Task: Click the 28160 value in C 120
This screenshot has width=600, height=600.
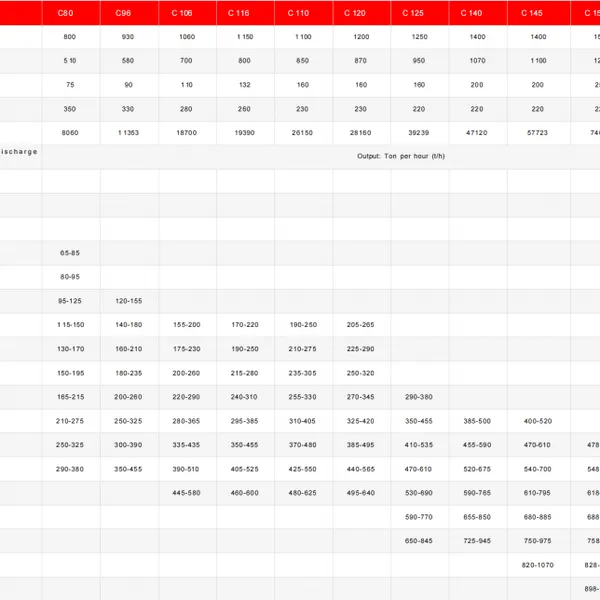Action: (x=360, y=133)
